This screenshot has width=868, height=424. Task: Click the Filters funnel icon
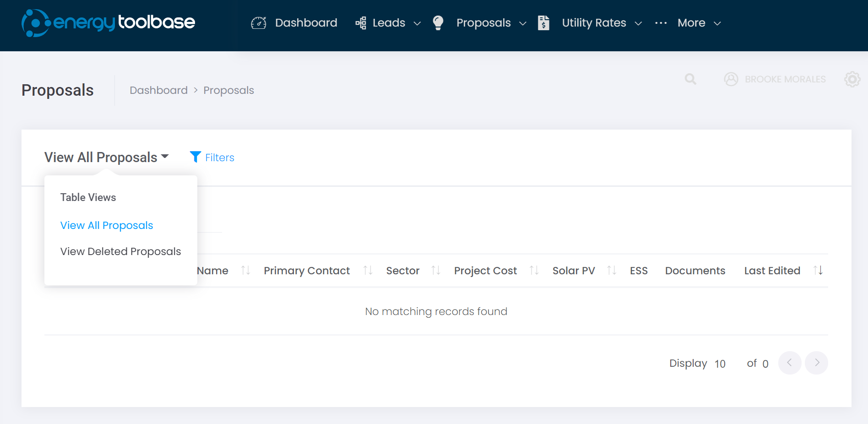coord(196,157)
